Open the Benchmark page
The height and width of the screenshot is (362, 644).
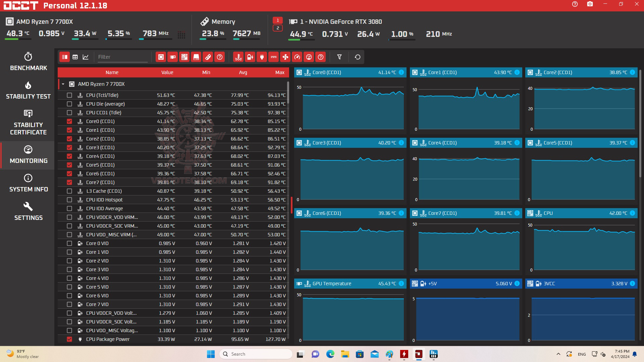(28, 62)
